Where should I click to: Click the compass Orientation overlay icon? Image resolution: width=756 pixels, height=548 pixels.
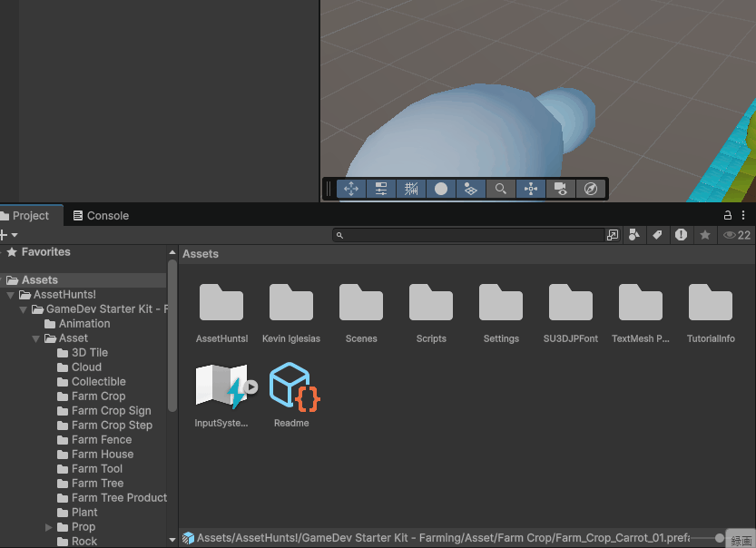point(591,189)
